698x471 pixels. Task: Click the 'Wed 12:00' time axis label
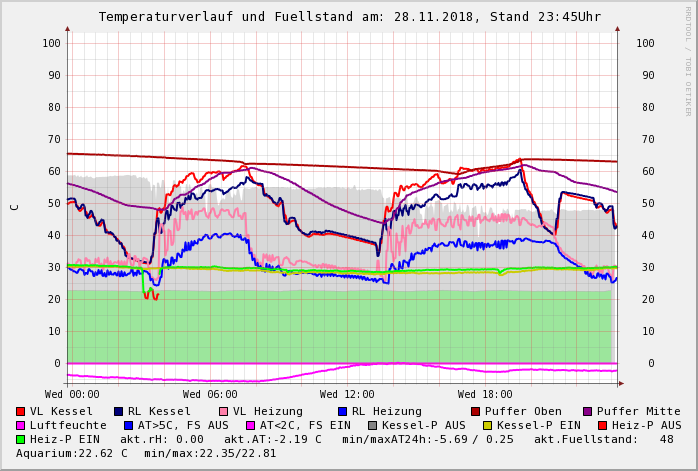347,395
